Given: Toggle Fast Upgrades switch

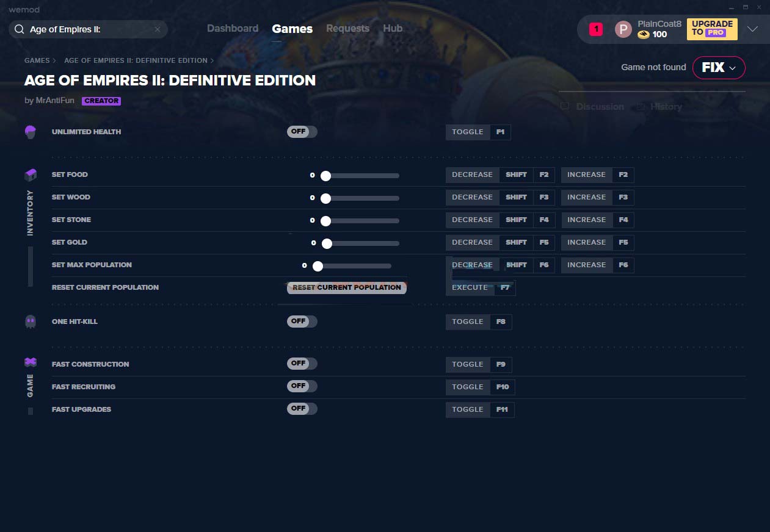Looking at the screenshot, I should click(x=302, y=409).
